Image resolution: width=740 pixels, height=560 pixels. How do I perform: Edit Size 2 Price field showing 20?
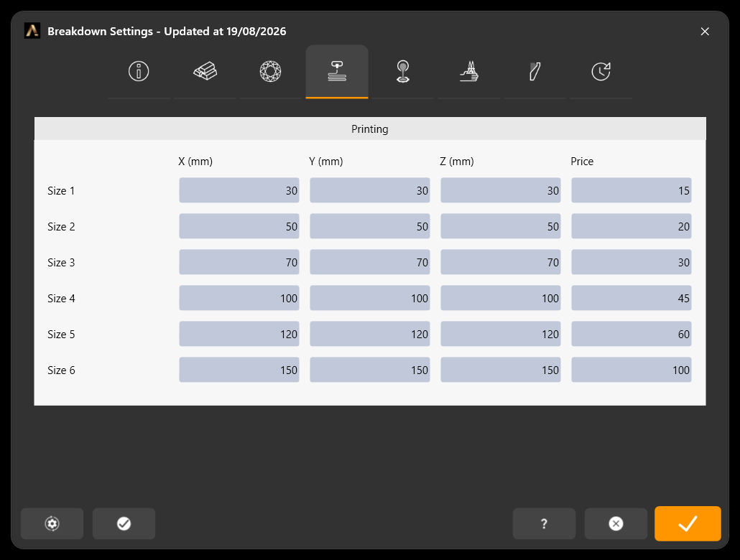(x=632, y=226)
